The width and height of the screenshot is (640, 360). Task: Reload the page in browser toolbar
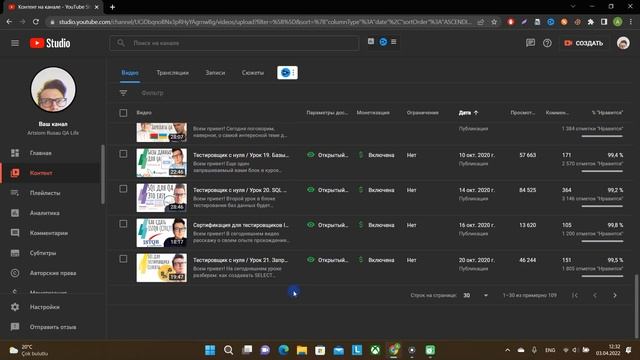36,22
